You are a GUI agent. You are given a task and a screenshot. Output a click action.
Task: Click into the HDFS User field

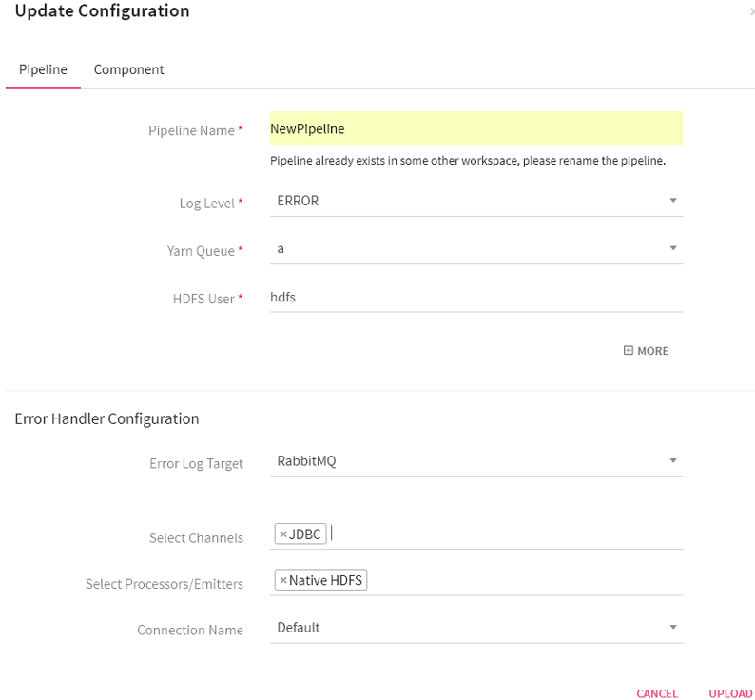[475, 298]
